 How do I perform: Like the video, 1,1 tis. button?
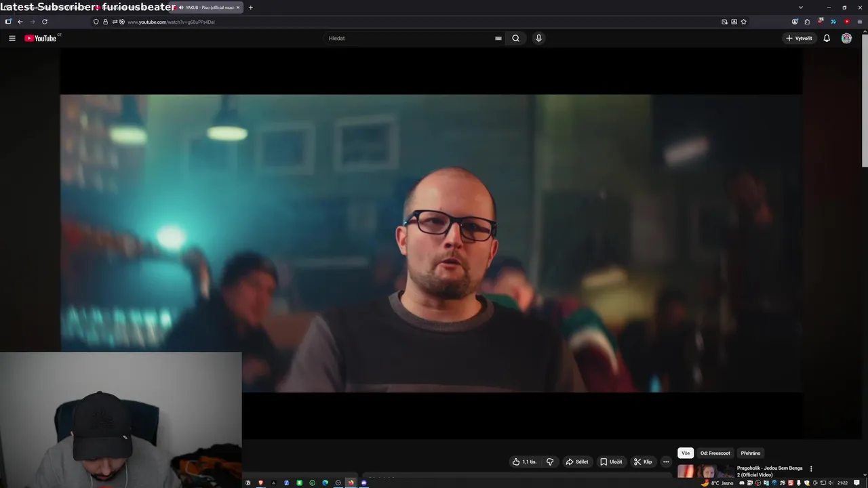click(x=524, y=462)
